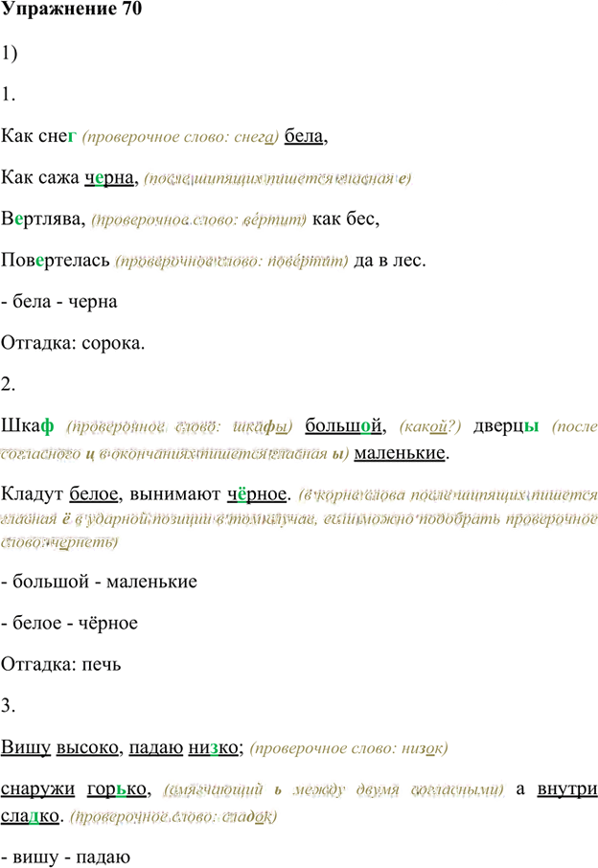The width and height of the screenshot is (598, 868).
Task: Click the line "- большой - маленькие"
Action: point(99,582)
